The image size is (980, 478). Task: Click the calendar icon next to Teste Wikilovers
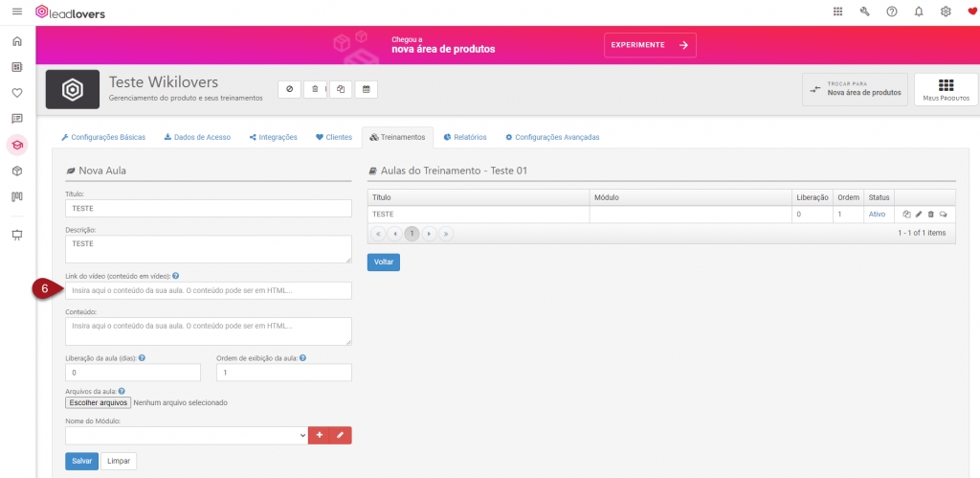click(365, 89)
